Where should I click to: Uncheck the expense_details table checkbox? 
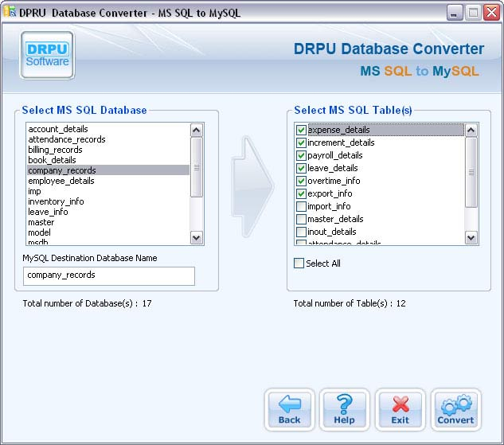[301, 130]
